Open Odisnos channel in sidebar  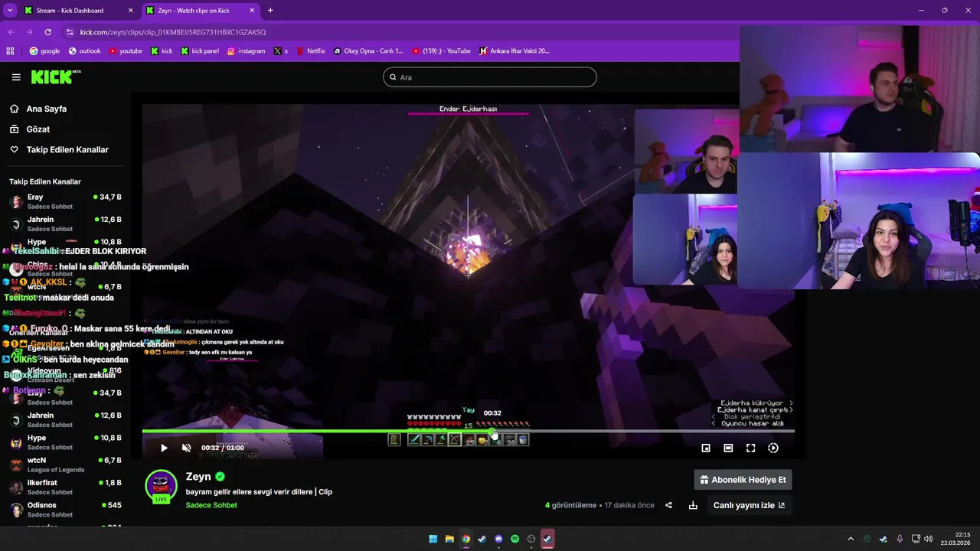(x=65, y=510)
